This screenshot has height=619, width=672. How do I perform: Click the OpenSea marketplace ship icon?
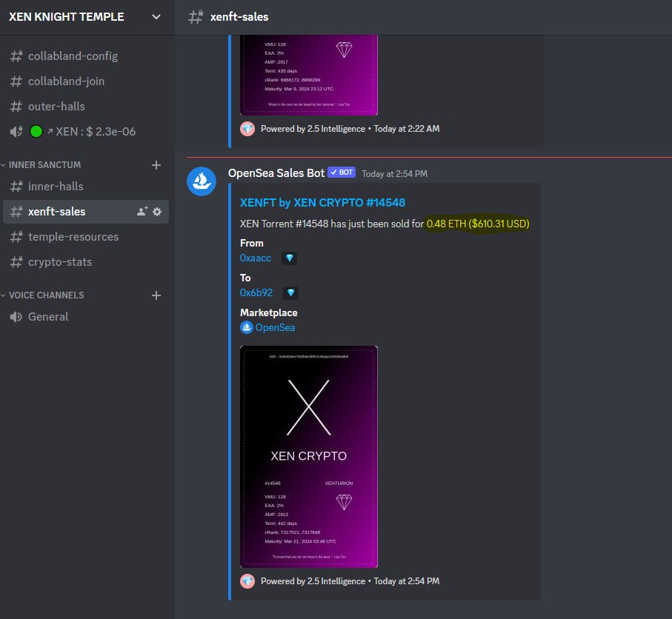click(x=247, y=327)
